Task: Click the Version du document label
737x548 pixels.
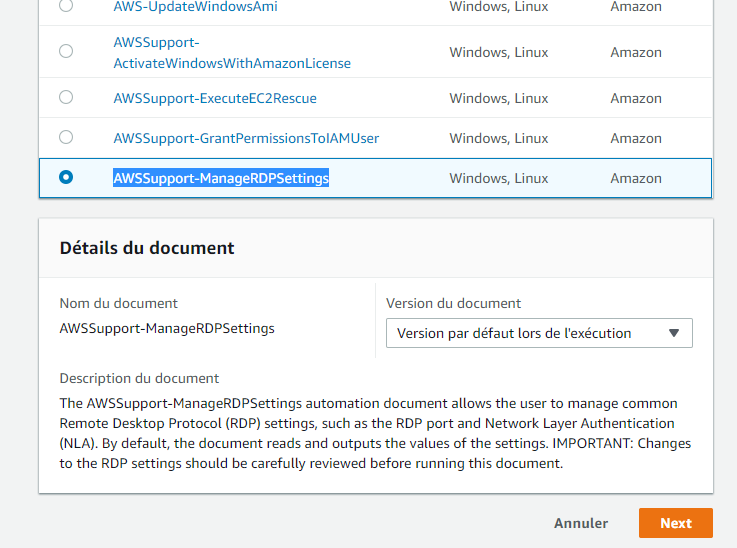Action: point(454,303)
